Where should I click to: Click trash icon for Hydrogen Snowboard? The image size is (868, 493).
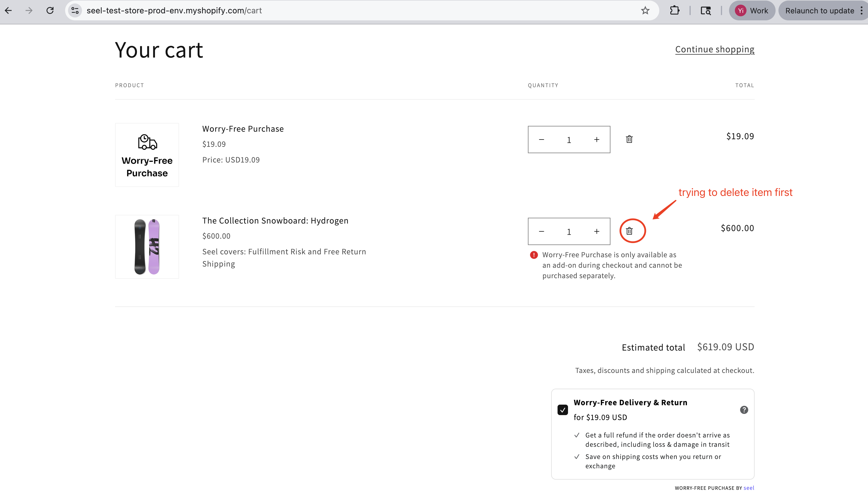(629, 231)
